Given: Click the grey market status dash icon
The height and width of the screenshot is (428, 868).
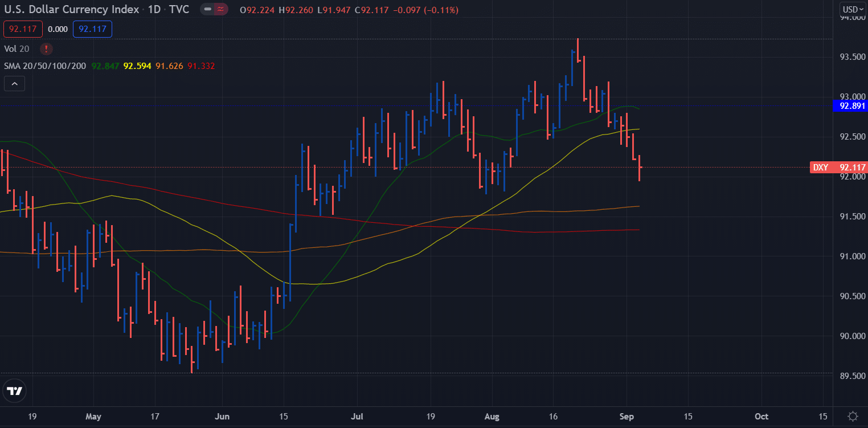Looking at the screenshot, I should 208,10.
